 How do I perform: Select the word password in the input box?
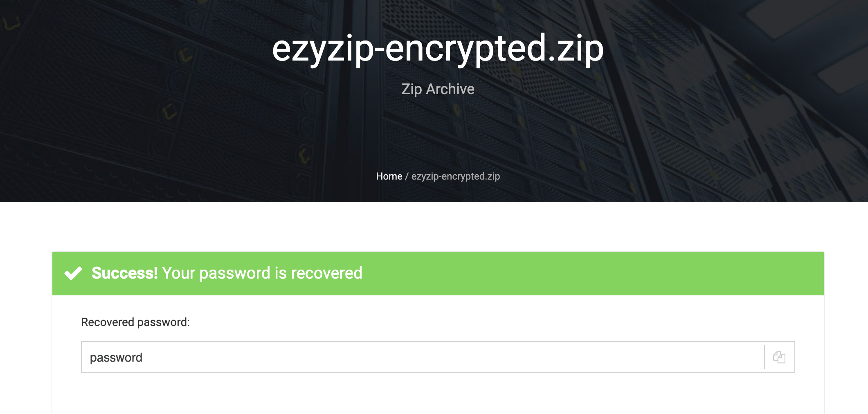(116, 357)
